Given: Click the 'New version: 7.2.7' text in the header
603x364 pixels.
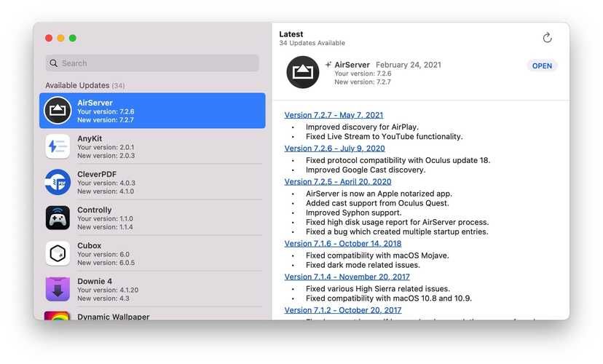Looking at the screenshot, I should [x=362, y=82].
